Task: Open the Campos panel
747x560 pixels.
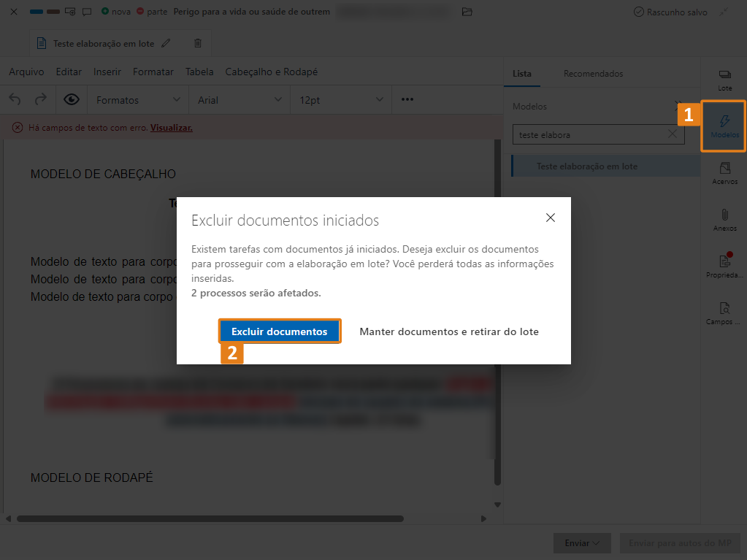Action: tap(723, 315)
